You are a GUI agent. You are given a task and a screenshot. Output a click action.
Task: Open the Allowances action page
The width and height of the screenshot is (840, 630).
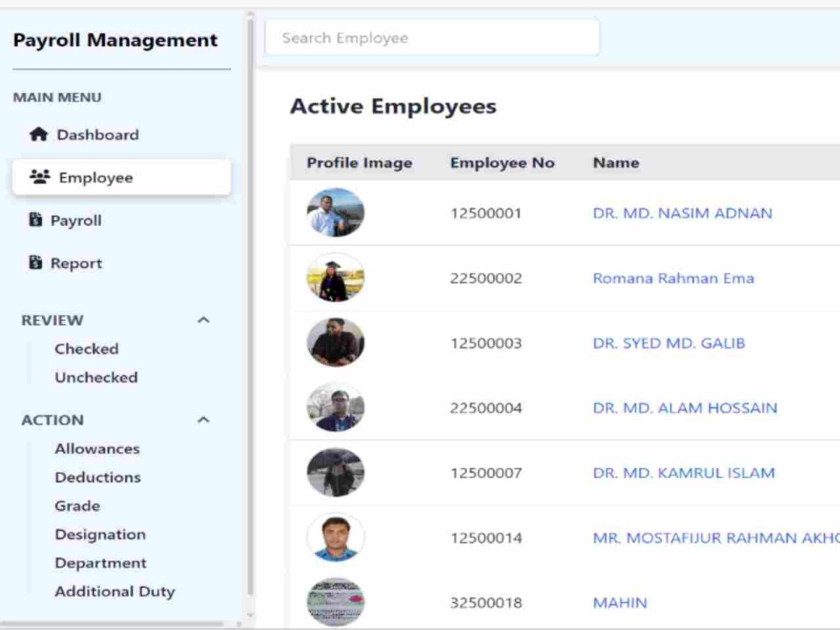click(x=97, y=449)
